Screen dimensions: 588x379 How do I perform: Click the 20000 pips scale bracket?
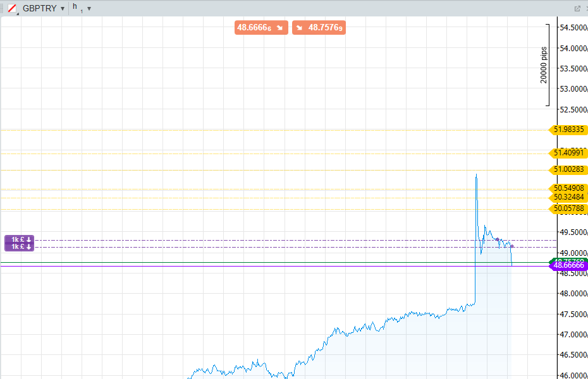click(548, 65)
